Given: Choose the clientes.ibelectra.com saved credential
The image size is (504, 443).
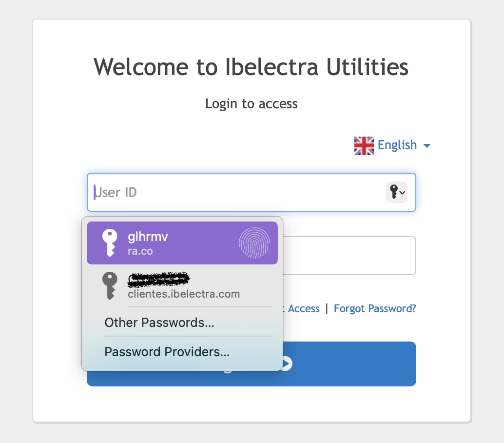Looking at the screenshot, I should coord(183,286).
